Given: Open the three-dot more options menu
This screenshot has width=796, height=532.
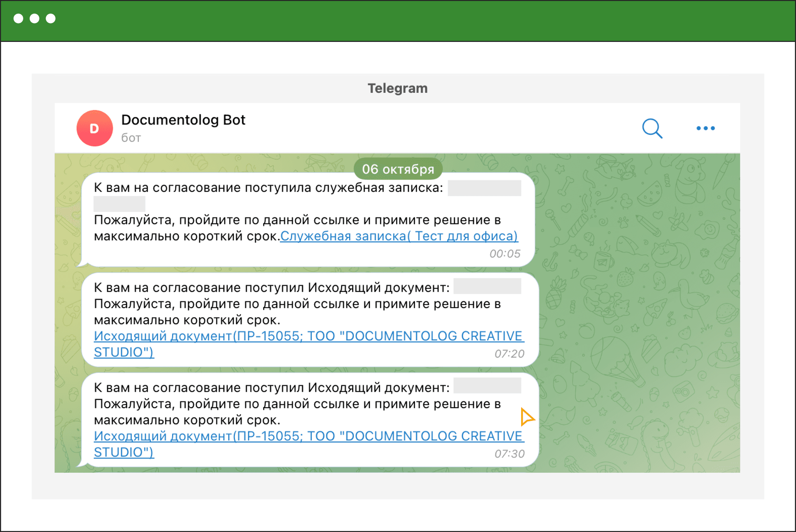Looking at the screenshot, I should tap(705, 128).
